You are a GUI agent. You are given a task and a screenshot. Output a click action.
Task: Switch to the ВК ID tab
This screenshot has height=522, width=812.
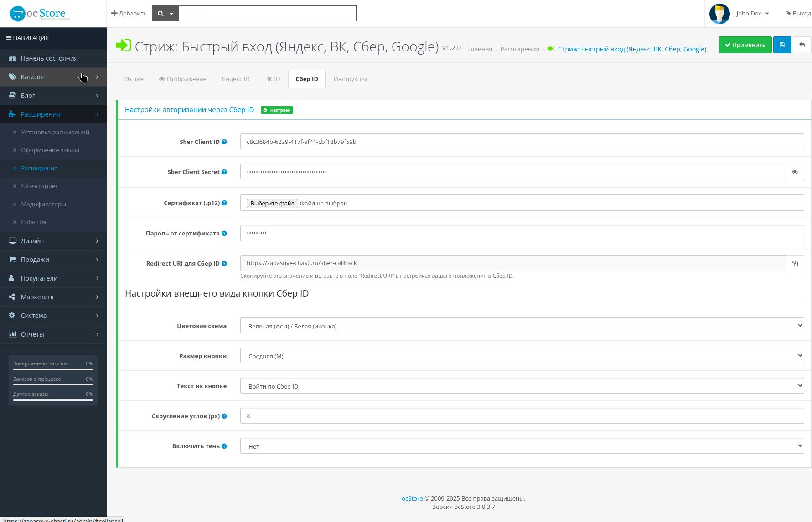[273, 79]
